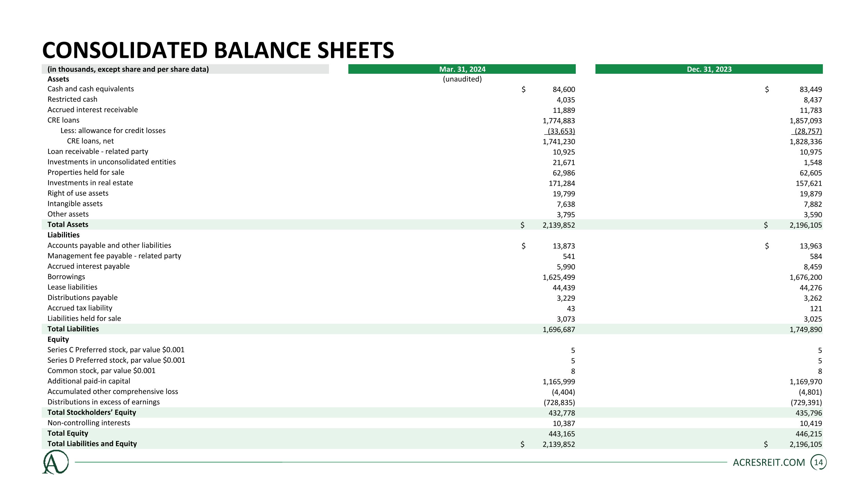Click the Total Assets row label
868x488 pixels.
(68, 224)
